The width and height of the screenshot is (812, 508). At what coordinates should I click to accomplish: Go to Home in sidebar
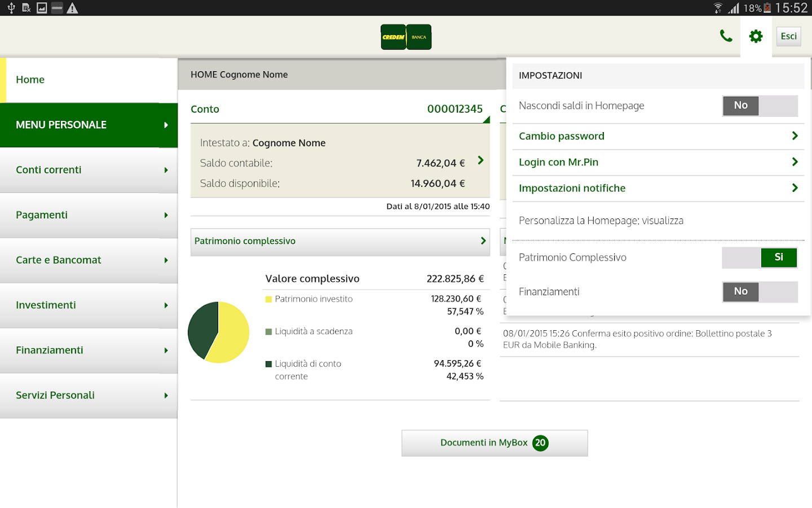coord(89,80)
